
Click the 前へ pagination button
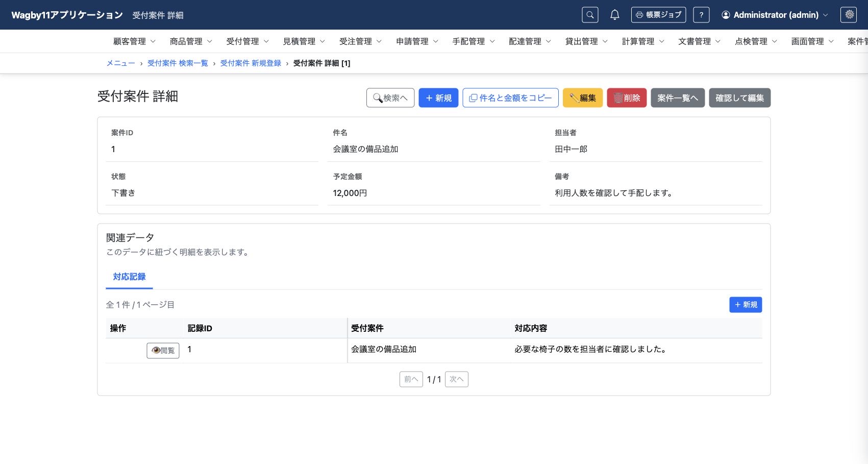pos(411,379)
